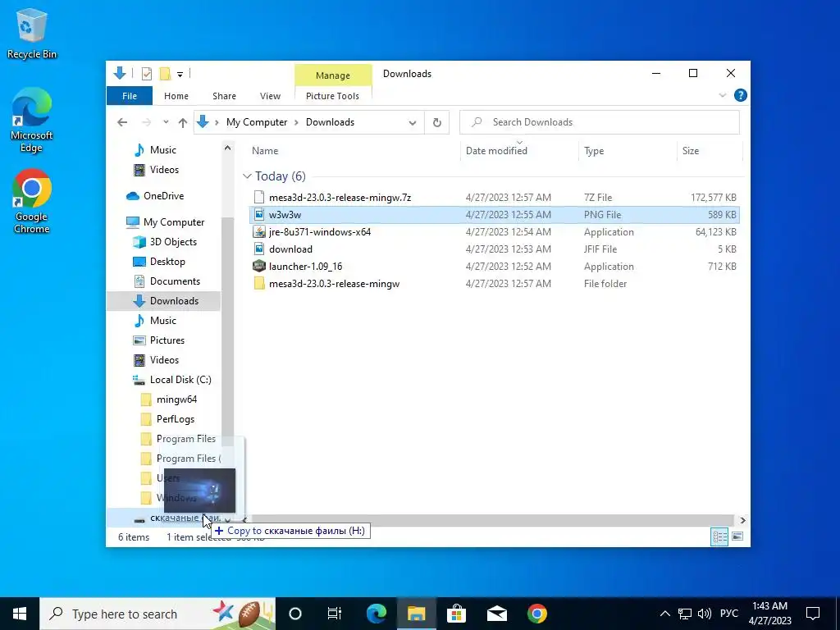Sort by the Date modified column header
840x630 pixels.
pos(496,151)
